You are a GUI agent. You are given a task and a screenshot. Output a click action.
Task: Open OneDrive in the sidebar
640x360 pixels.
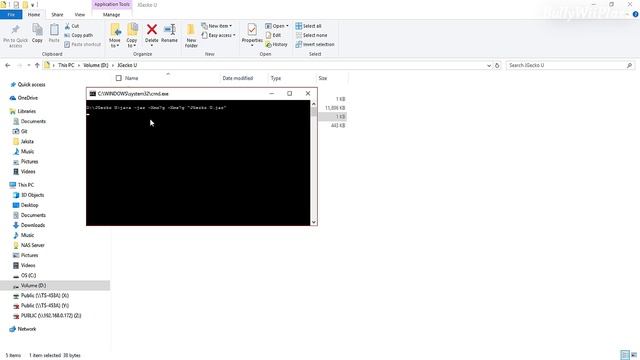(x=27, y=98)
